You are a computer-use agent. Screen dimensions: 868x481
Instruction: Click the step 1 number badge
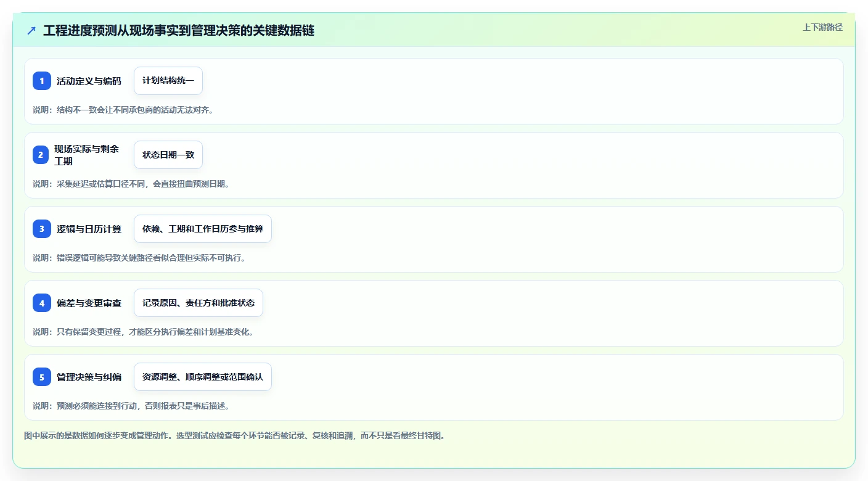(42, 81)
